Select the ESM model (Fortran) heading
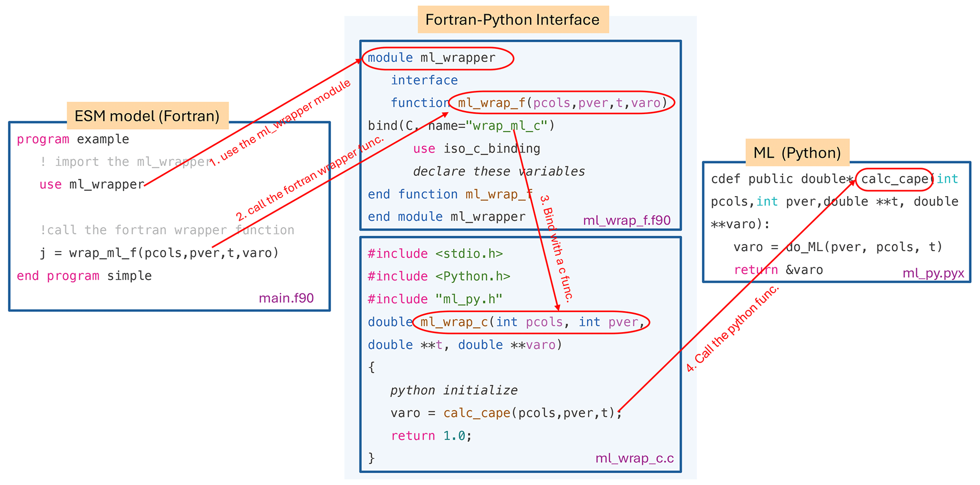Viewport: 980px width, 485px height. tap(147, 116)
